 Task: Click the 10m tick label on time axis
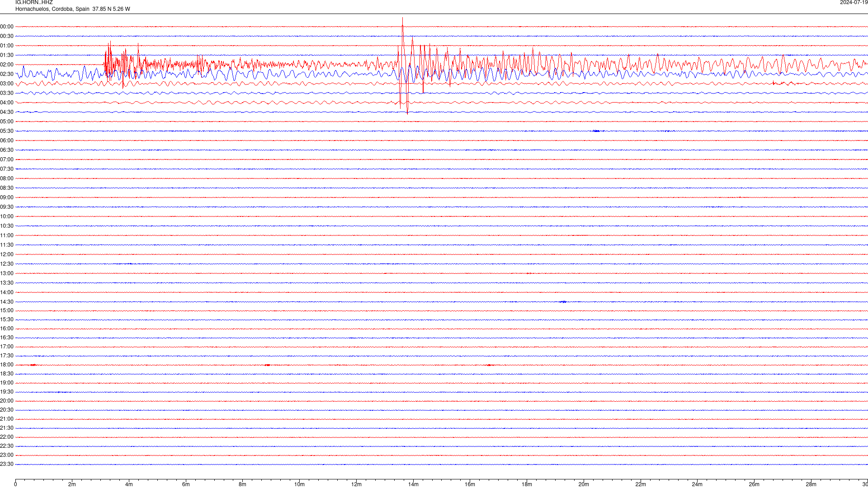[x=299, y=484]
